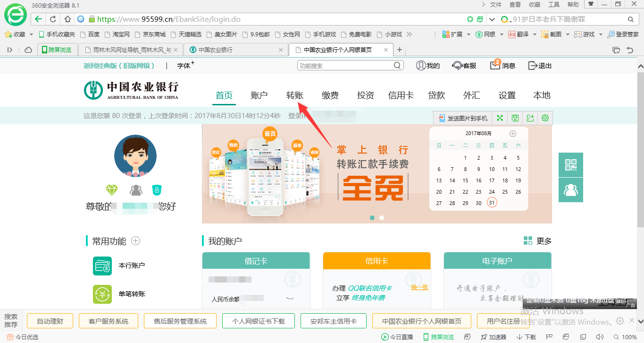644x343 pixels.
Task: Click the 翻译 translate icon
Action: tap(512, 34)
